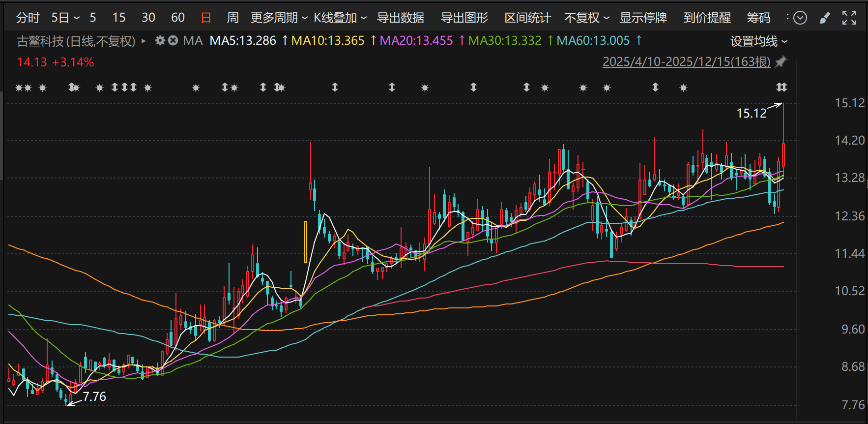Click the circled down-arrow more options icon
868x424 pixels.
pos(800,18)
